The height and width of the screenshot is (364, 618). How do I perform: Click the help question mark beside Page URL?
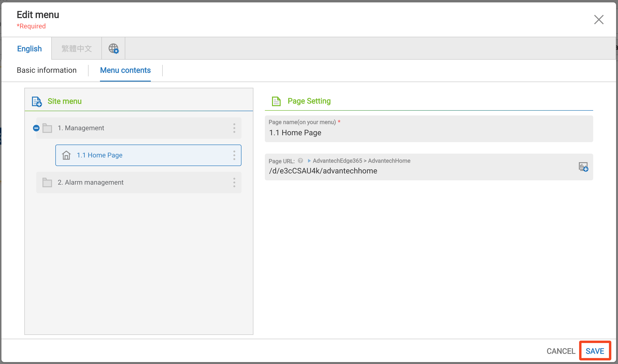click(300, 161)
